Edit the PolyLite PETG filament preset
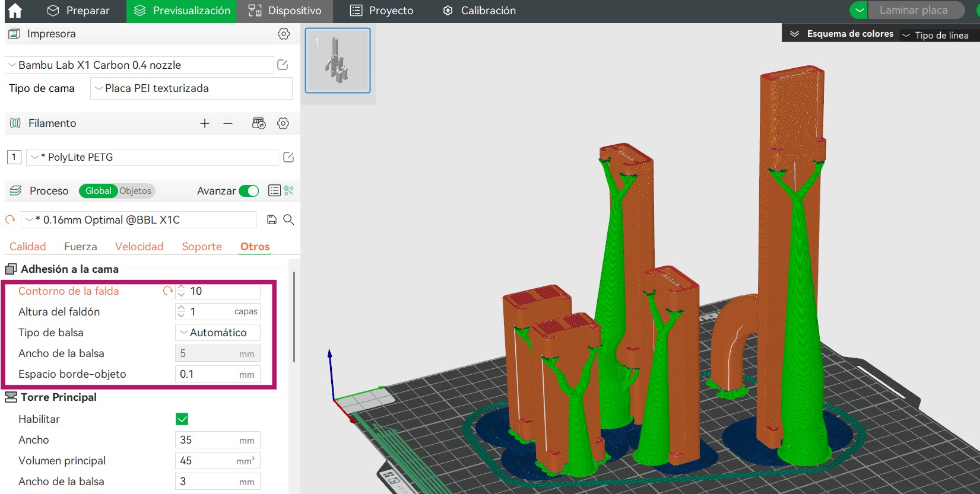 click(288, 157)
